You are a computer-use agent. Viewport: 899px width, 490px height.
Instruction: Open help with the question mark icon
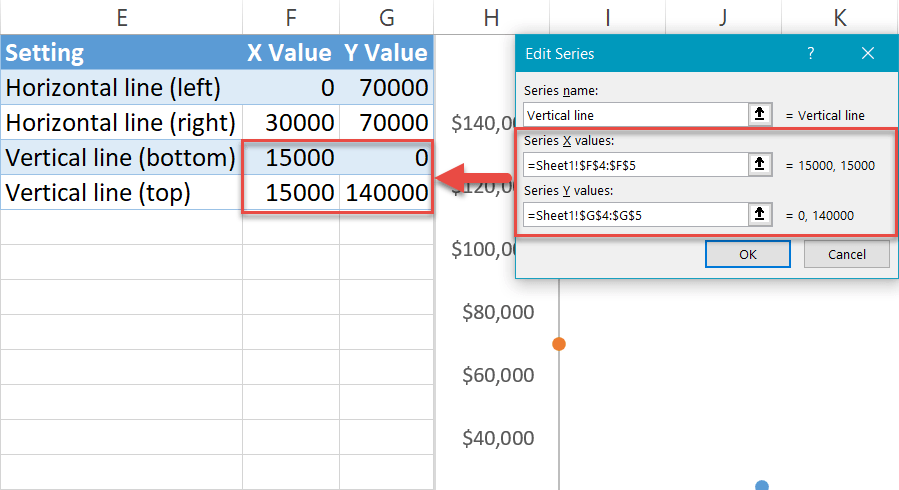(811, 54)
